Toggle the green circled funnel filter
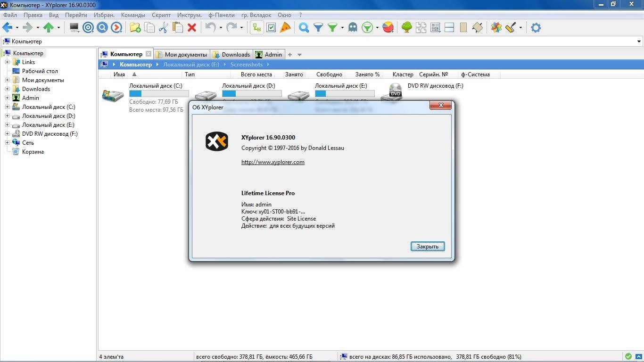This screenshot has height=362, width=644. pos(367,28)
